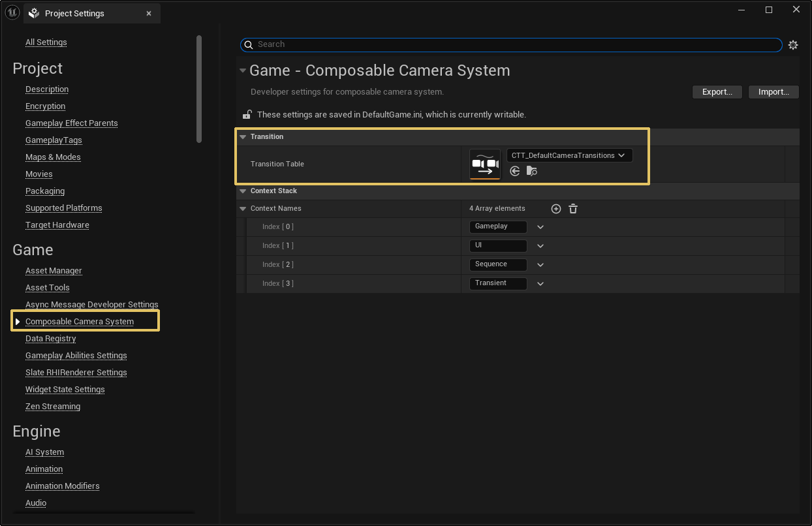Collapse the Context Names array
812x526 pixels.
tap(243, 209)
